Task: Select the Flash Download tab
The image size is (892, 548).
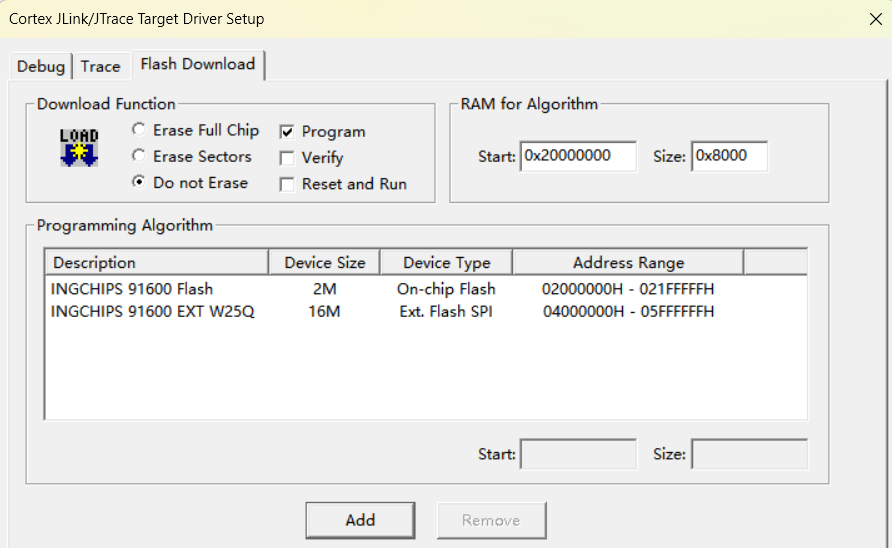Action: point(197,64)
